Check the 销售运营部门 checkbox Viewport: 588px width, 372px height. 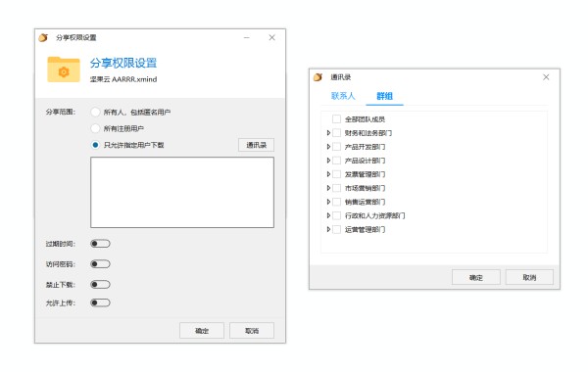pyautogui.click(x=337, y=202)
